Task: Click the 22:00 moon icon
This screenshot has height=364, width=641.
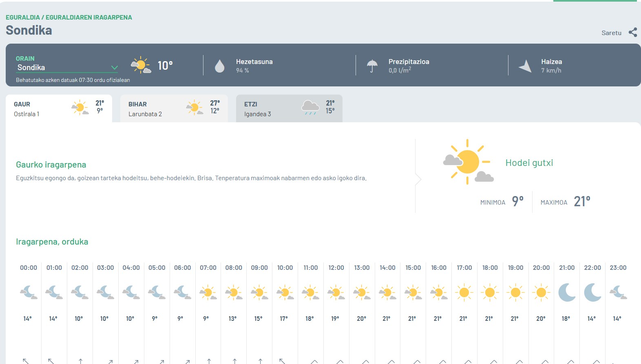Action: (592, 292)
